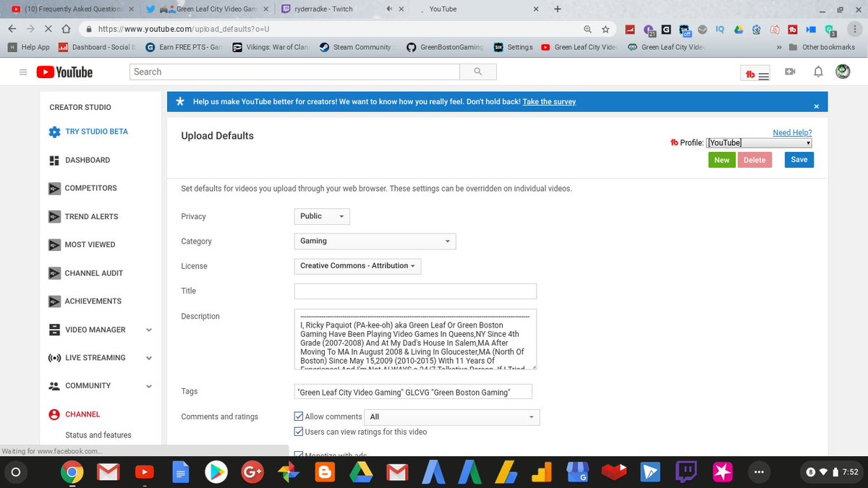
Task: Click the zoom magnifier in address bar
Action: pos(588,29)
